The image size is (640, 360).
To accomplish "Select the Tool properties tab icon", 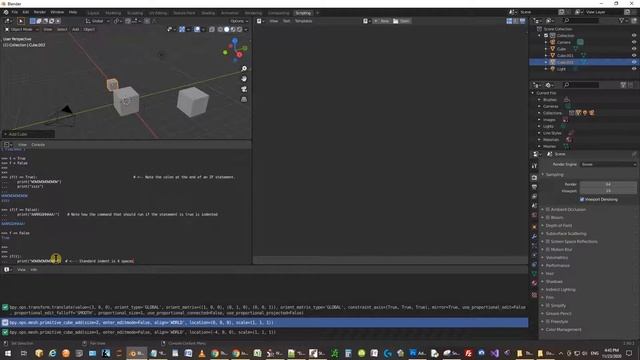I will pyautogui.click(x=534, y=166).
